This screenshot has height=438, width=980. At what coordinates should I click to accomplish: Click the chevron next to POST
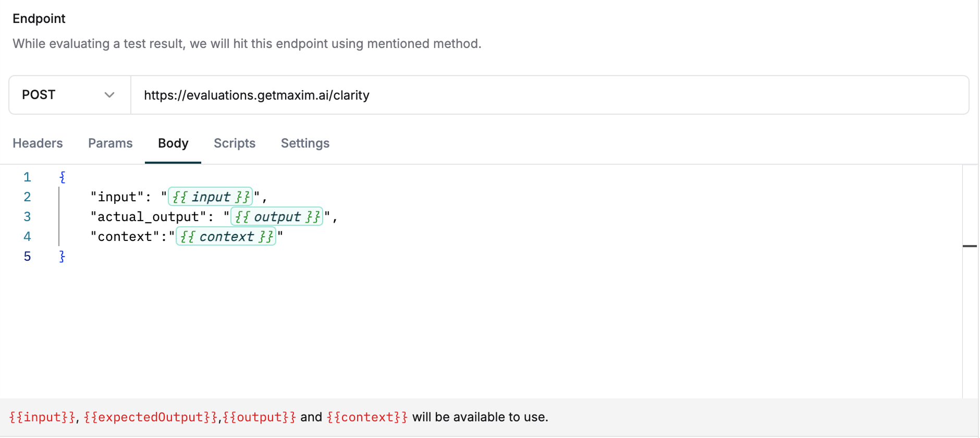click(109, 95)
